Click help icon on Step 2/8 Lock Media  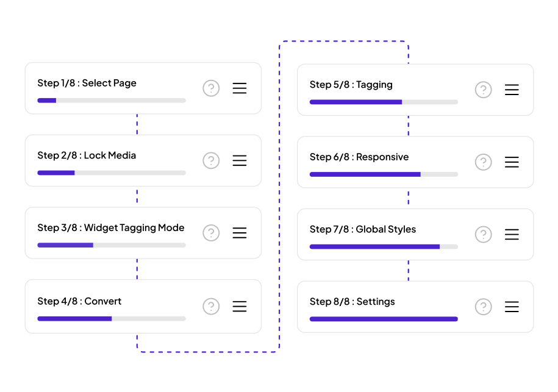(x=211, y=160)
